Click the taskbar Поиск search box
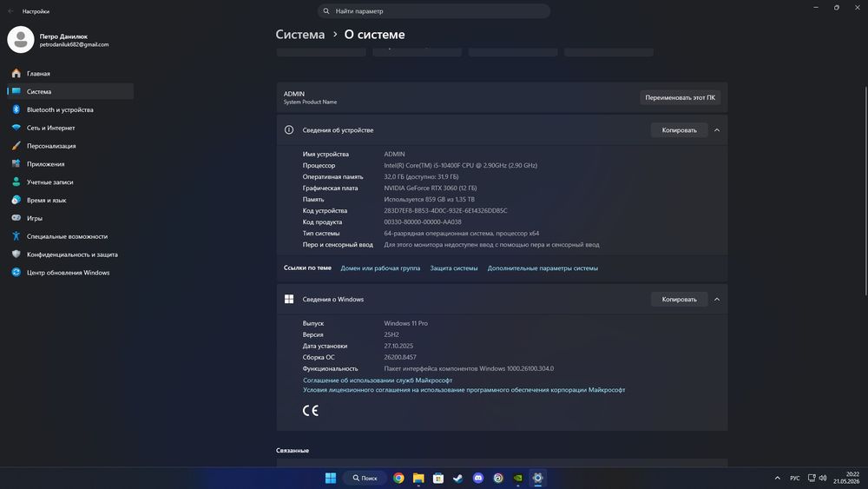 point(365,478)
